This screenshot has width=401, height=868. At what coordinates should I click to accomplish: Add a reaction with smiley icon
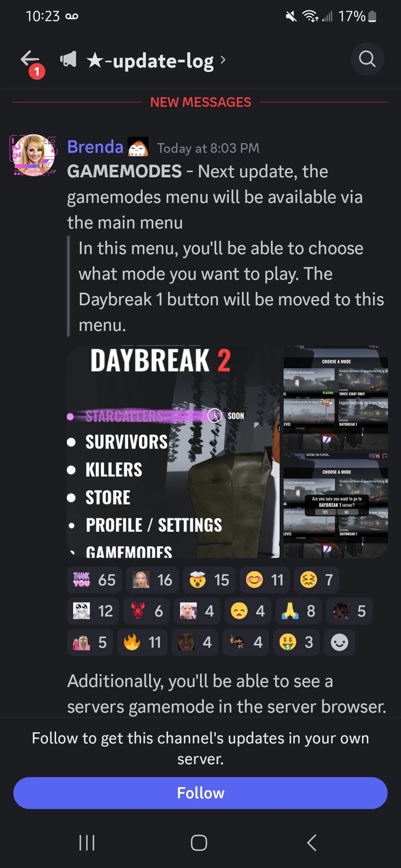tap(339, 642)
